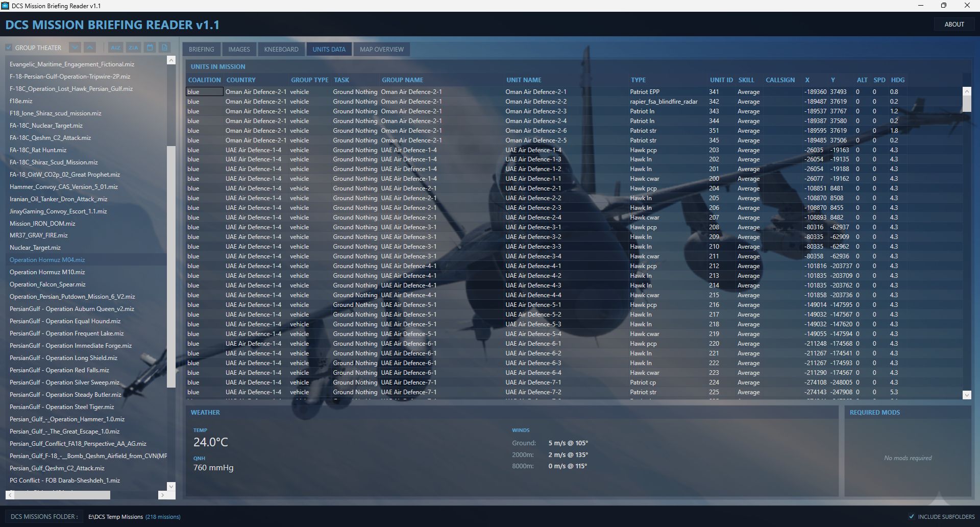Select Operation Hormuz M10.miz mission
The image size is (980, 527).
47,272
